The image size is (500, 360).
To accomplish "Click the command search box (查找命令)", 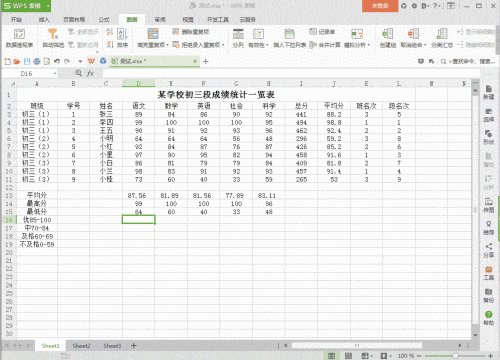I will pos(467,61).
